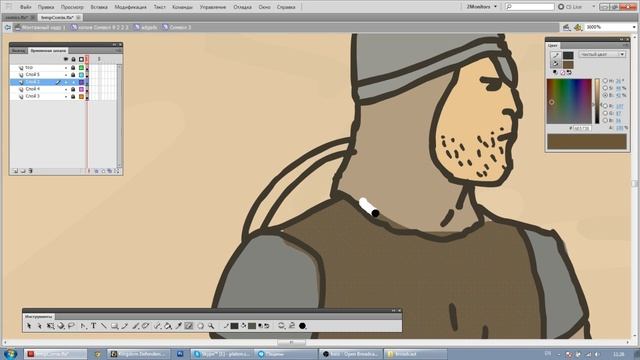Select the Bone tool
Image resolution: width=640 pixels, height=360 pixels.
157,326
